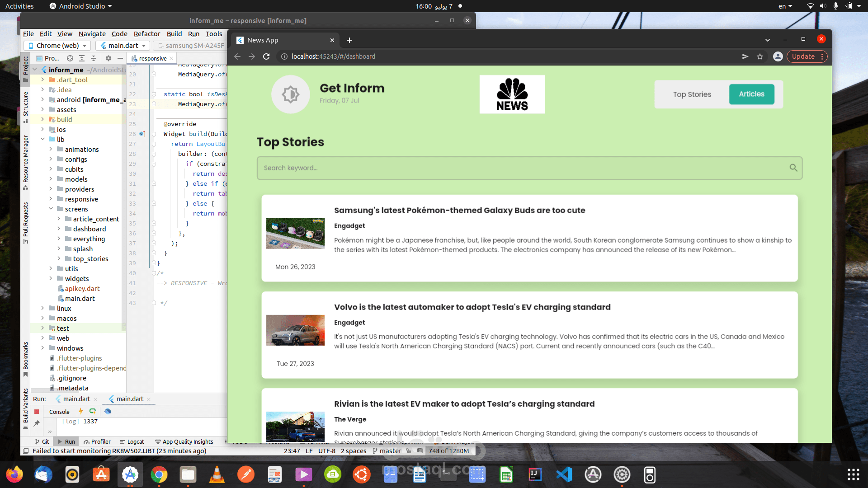Collapse the screens folder in project tree
Image resolution: width=868 pixels, height=488 pixels.
[x=51, y=209]
